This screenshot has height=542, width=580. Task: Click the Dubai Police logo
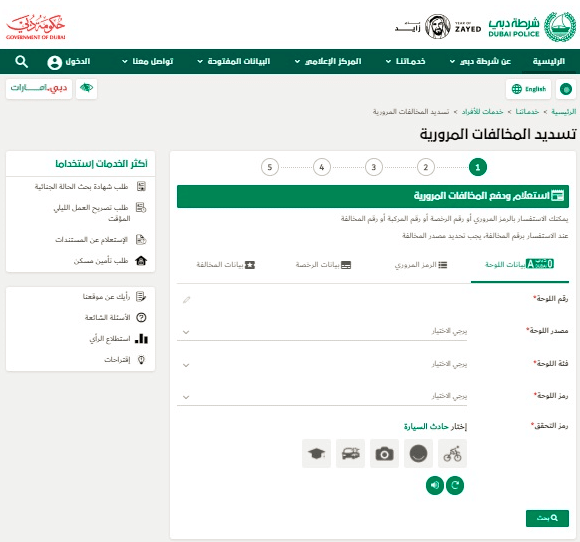pos(532,27)
